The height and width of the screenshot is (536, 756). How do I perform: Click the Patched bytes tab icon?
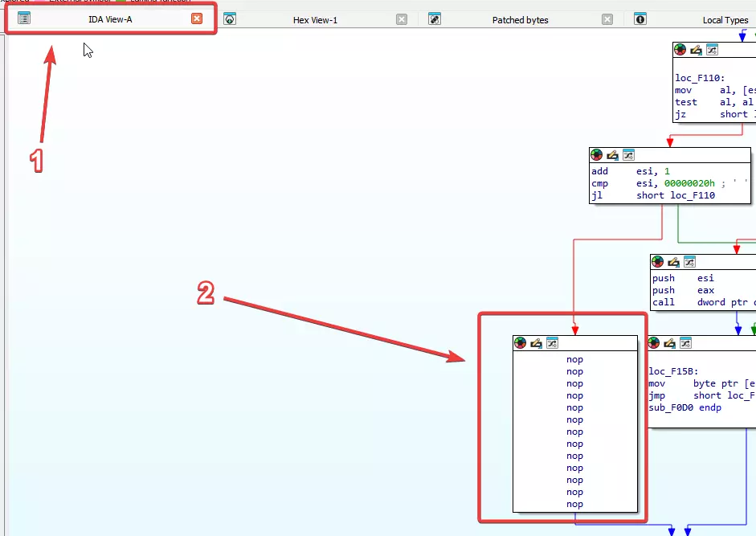[x=435, y=18]
